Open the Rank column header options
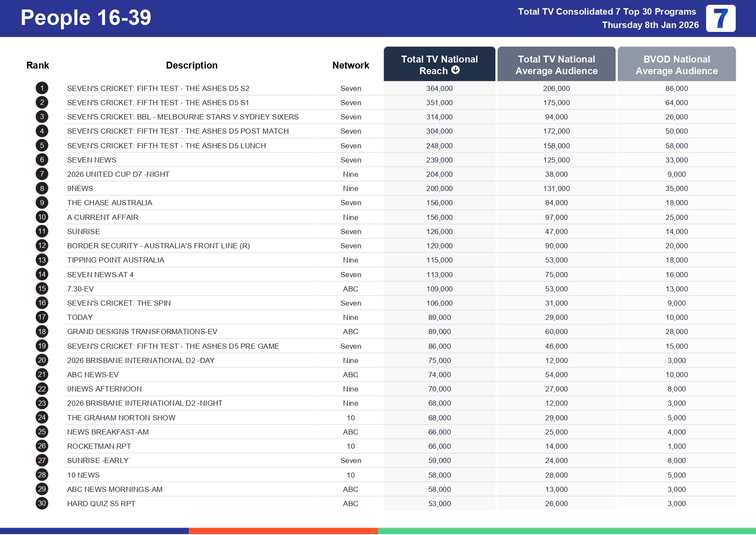 pyautogui.click(x=37, y=65)
